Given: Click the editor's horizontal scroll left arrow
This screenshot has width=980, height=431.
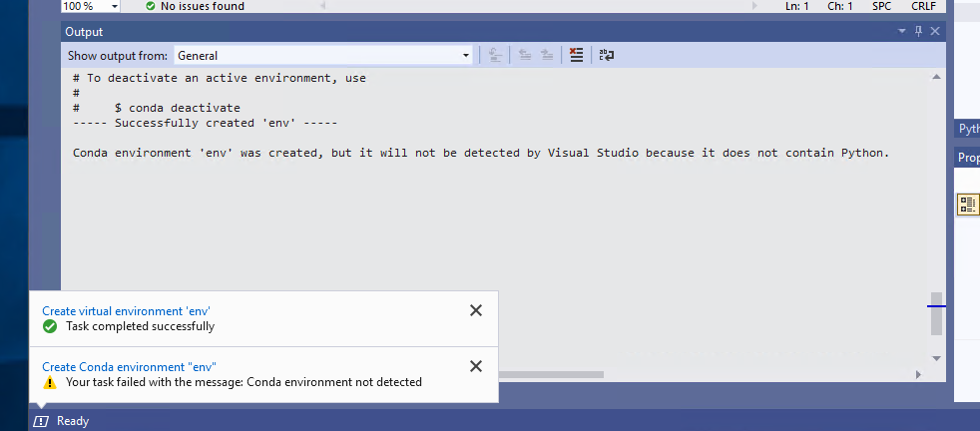Looking at the screenshot, I should (323, 6).
